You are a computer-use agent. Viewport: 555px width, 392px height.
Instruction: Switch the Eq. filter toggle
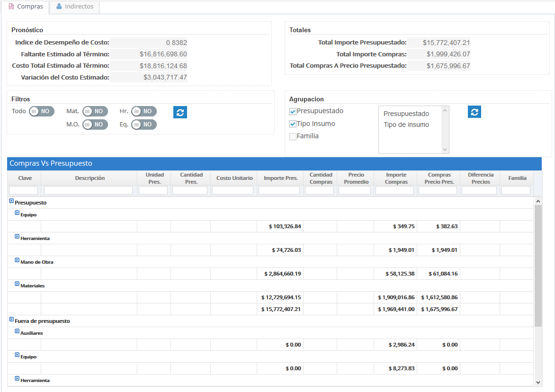(144, 125)
